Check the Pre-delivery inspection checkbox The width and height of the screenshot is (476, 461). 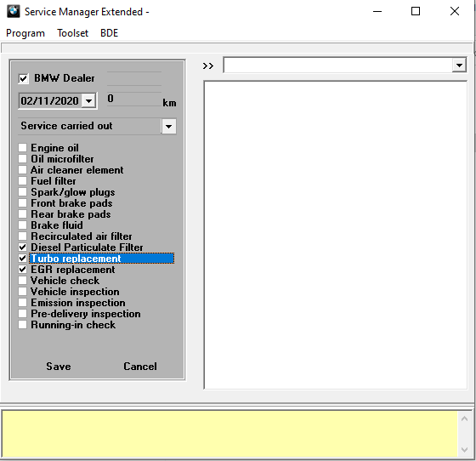tap(22, 313)
